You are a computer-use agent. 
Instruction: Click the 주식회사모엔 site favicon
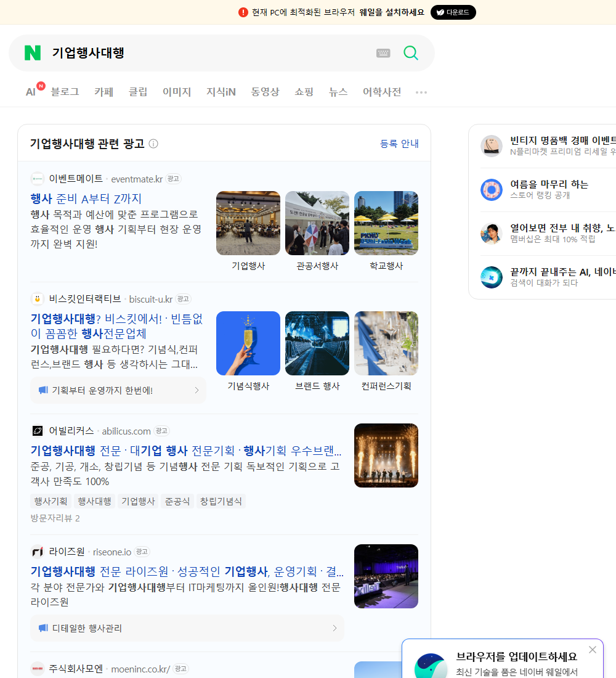point(38,669)
